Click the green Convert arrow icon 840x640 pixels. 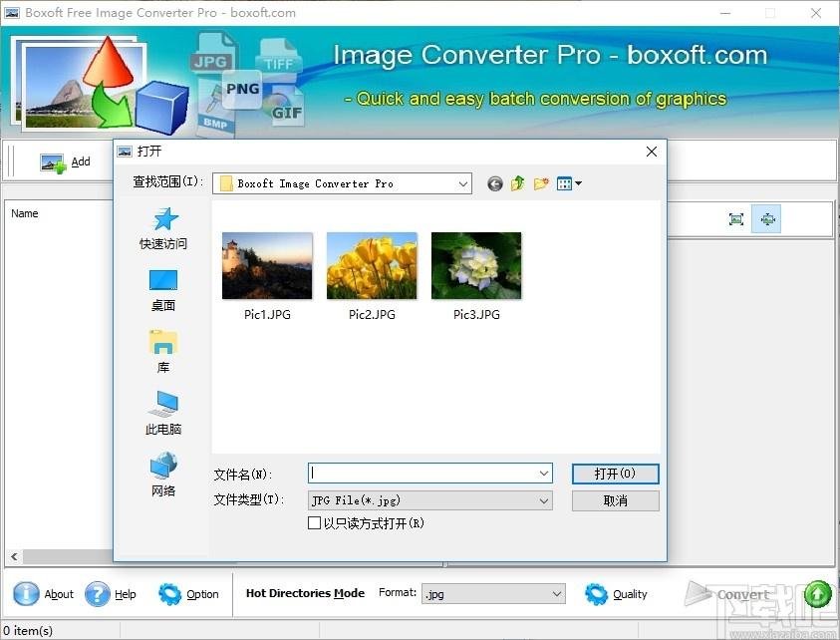818,594
